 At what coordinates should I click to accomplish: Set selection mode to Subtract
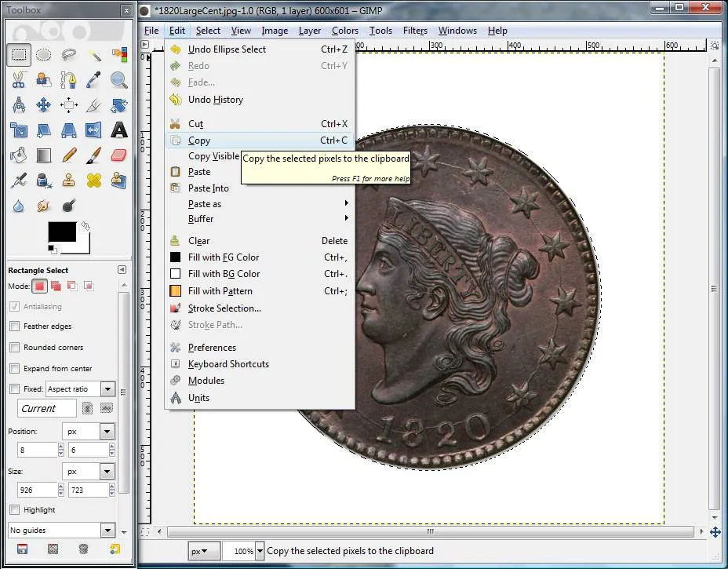pyautogui.click(x=72, y=286)
